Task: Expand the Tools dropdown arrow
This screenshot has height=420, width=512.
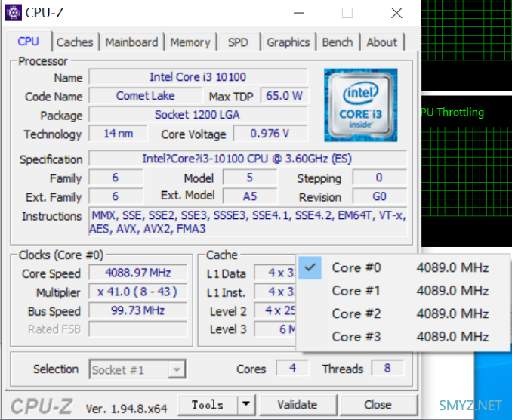Action: click(x=246, y=405)
